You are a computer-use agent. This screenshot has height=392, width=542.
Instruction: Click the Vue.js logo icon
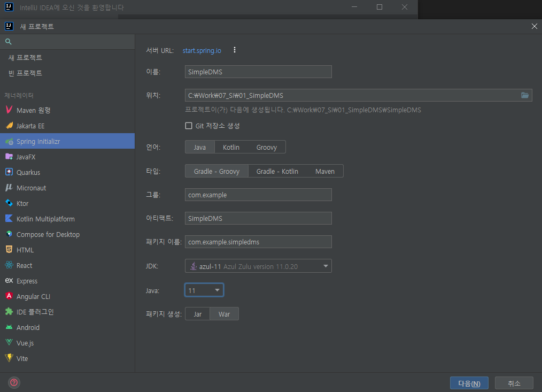point(9,342)
